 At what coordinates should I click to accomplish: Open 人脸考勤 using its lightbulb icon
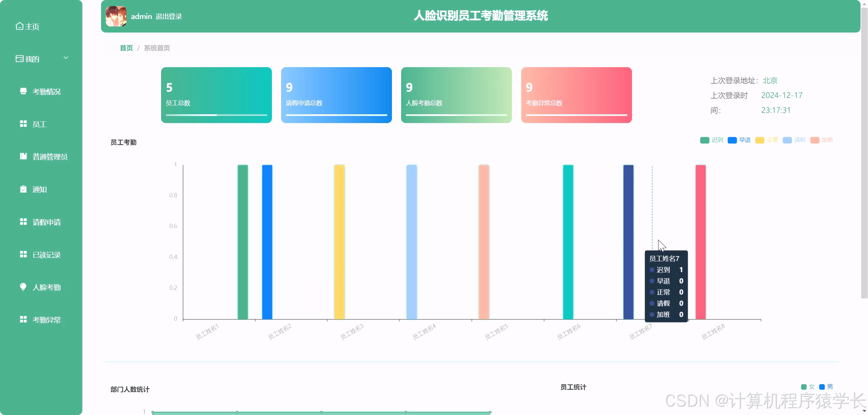point(23,287)
